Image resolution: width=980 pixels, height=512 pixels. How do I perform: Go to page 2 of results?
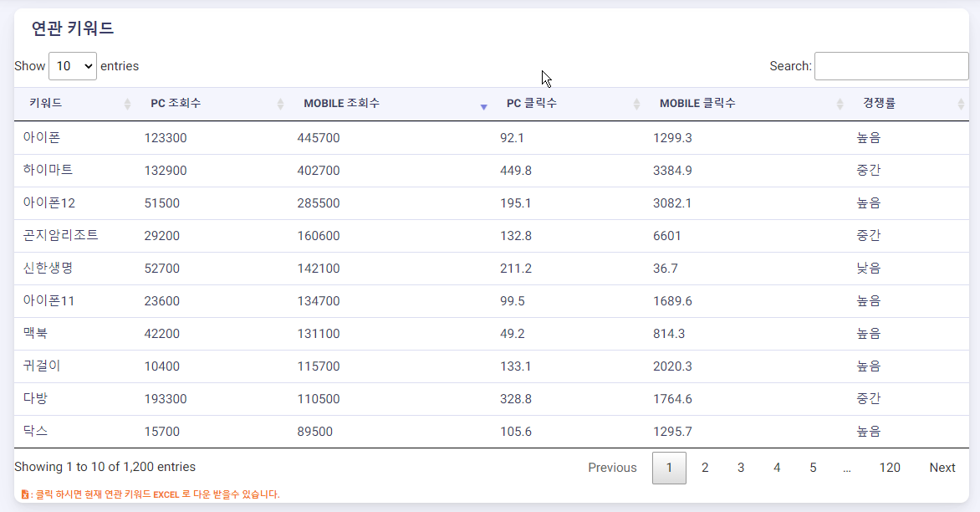click(x=705, y=468)
